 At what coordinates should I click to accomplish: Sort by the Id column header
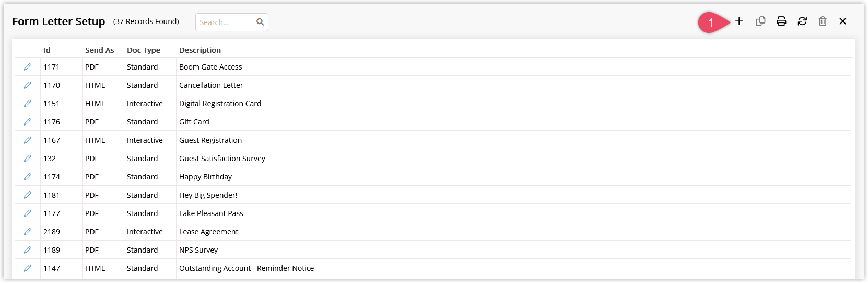47,50
